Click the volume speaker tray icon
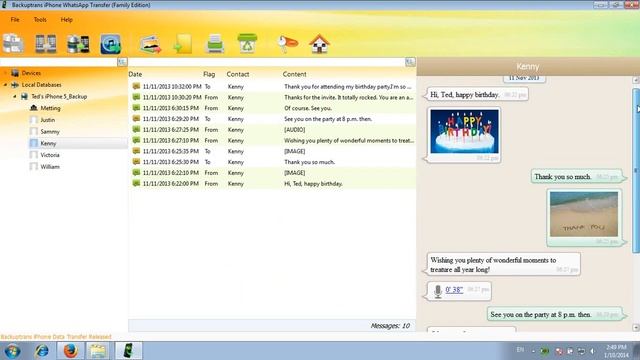The width and height of the screenshot is (640, 360). 592,351
